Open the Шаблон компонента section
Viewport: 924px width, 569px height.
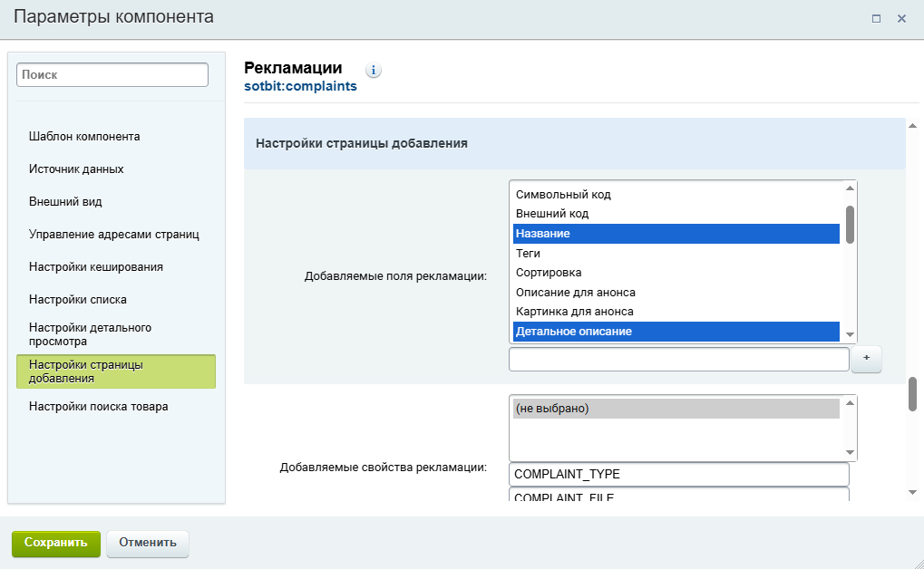pos(84,137)
